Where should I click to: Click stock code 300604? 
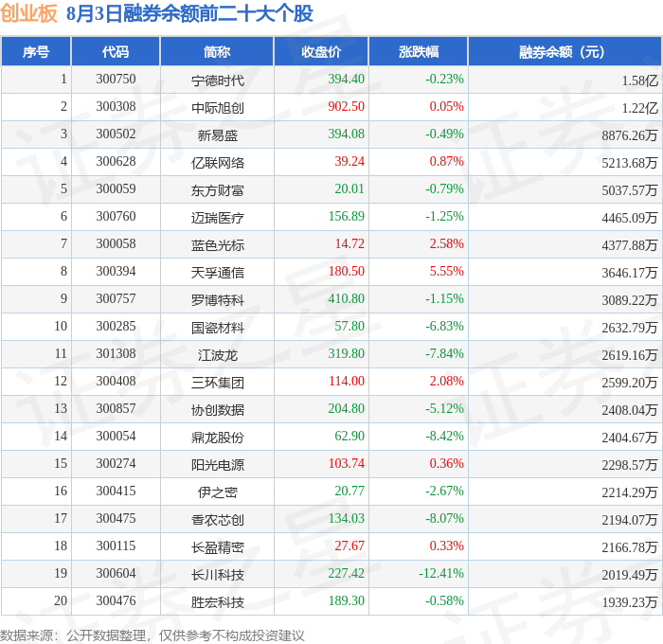tap(116, 573)
